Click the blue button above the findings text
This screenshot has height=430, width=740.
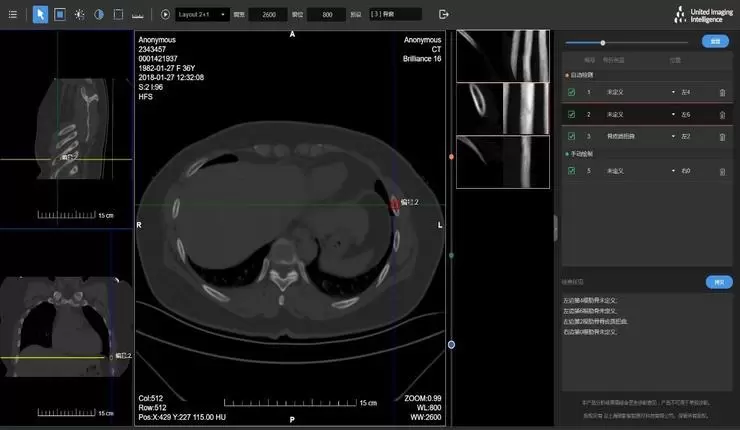pyautogui.click(x=717, y=282)
